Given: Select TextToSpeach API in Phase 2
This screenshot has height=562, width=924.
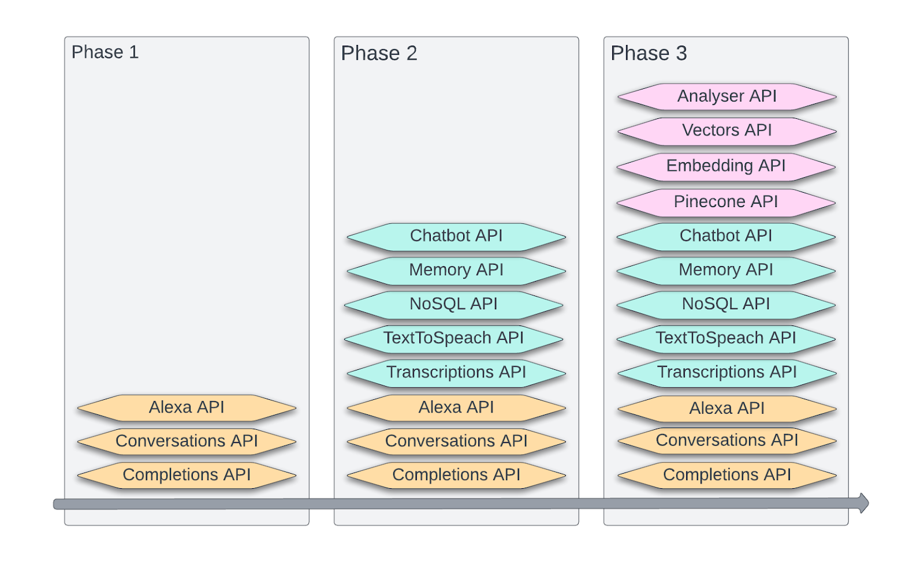Looking at the screenshot, I should (453, 339).
